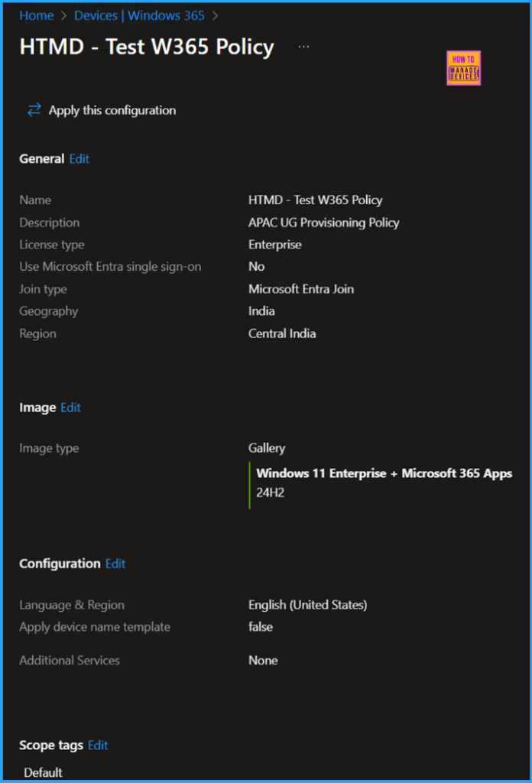Click the Configuration section heading

point(60,564)
